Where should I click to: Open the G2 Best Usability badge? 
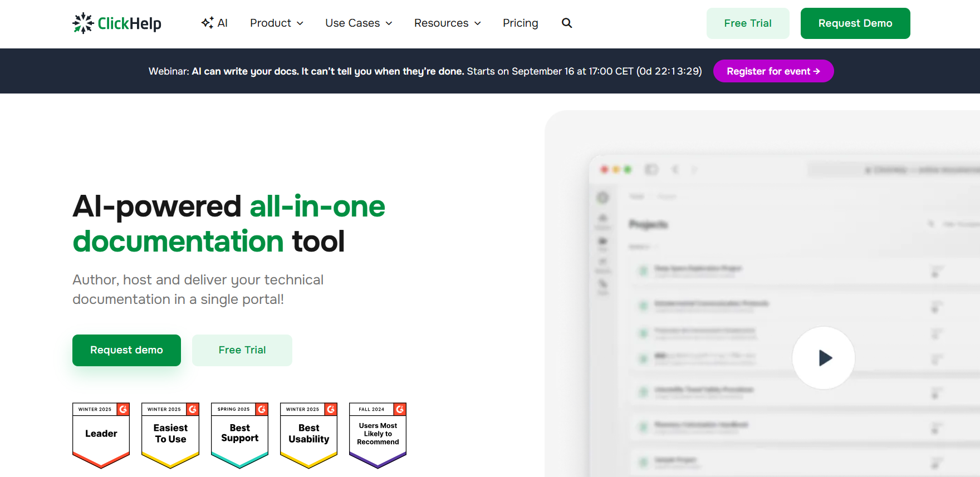point(309,435)
